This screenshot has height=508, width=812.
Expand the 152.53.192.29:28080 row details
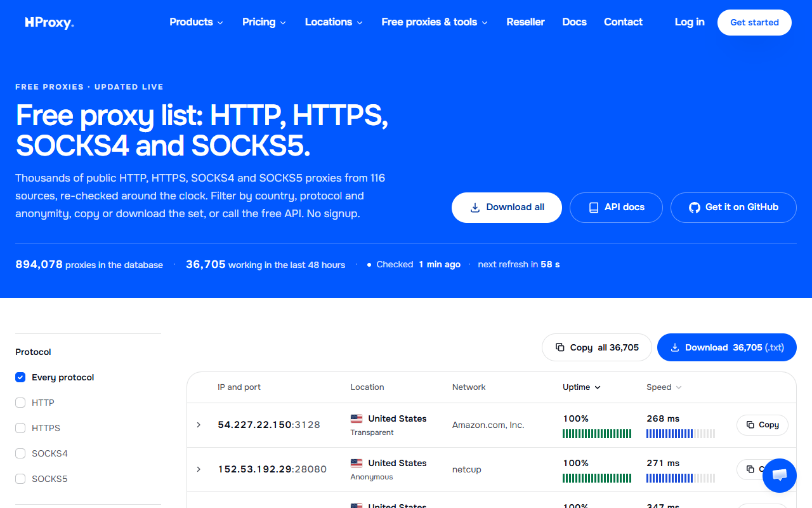[x=199, y=469]
